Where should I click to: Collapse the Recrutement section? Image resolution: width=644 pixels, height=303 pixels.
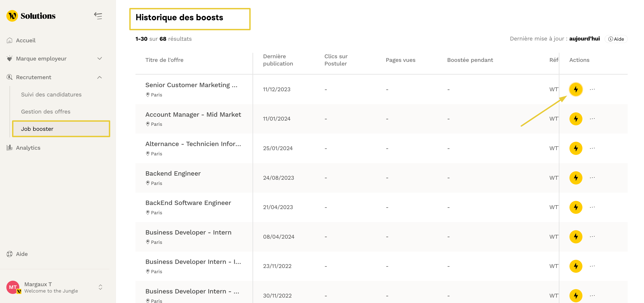tap(100, 77)
